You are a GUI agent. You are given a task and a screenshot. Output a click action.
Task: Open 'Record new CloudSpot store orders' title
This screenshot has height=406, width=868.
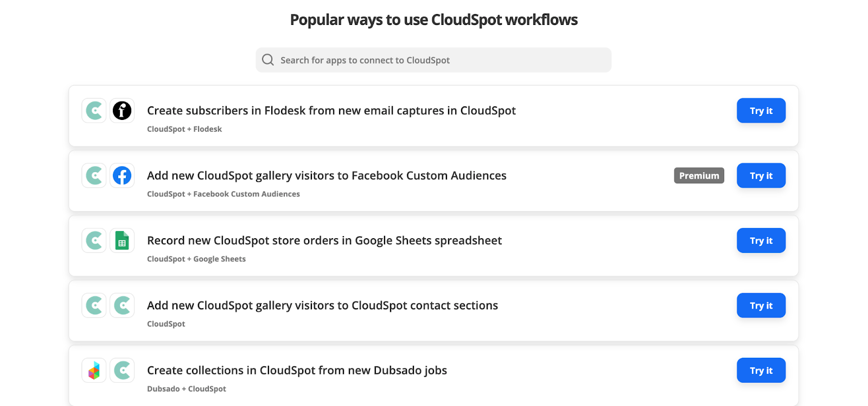[x=324, y=240]
